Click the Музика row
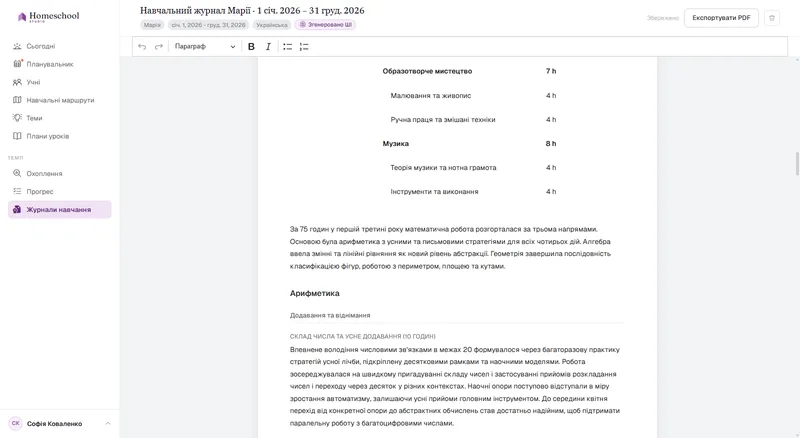 pos(469,143)
